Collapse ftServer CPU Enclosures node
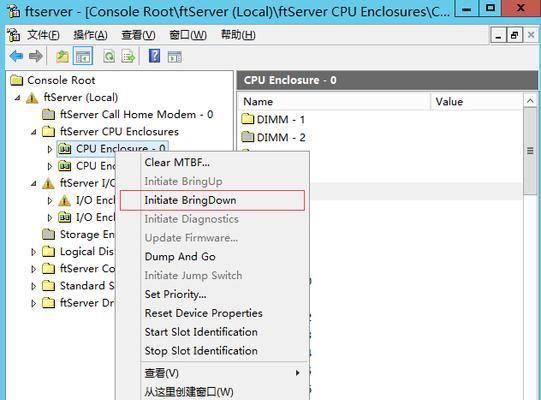The image size is (541, 400). (x=33, y=132)
